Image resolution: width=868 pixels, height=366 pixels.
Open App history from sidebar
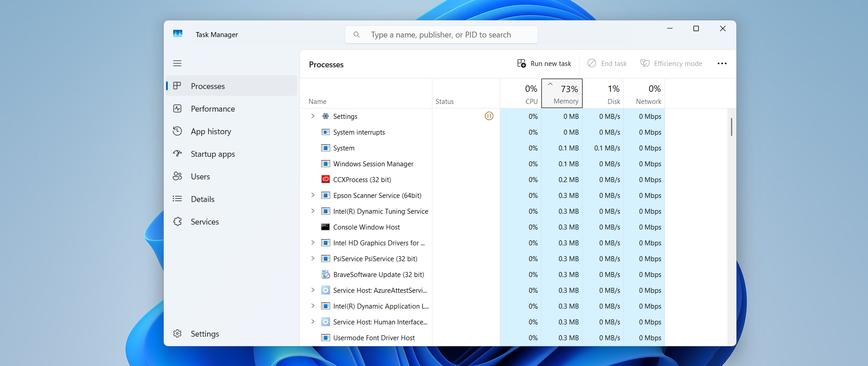pyautogui.click(x=211, y=131)
